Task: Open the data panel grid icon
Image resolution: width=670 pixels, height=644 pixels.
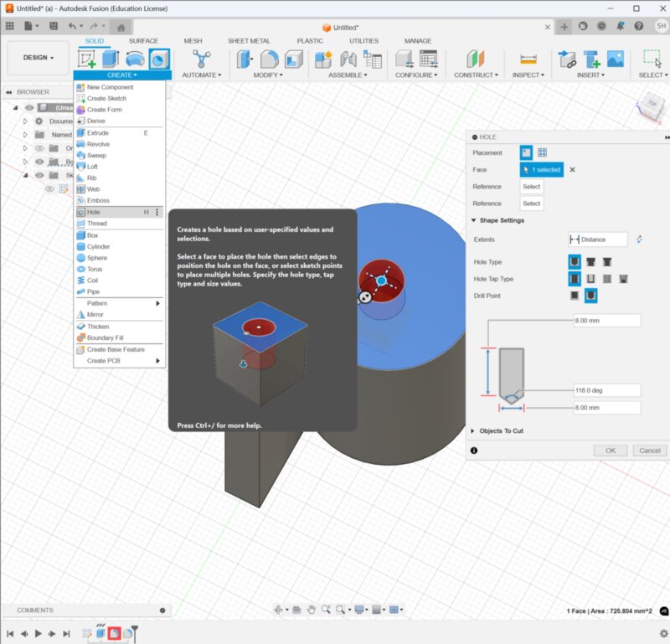Action: coord(9,26)
